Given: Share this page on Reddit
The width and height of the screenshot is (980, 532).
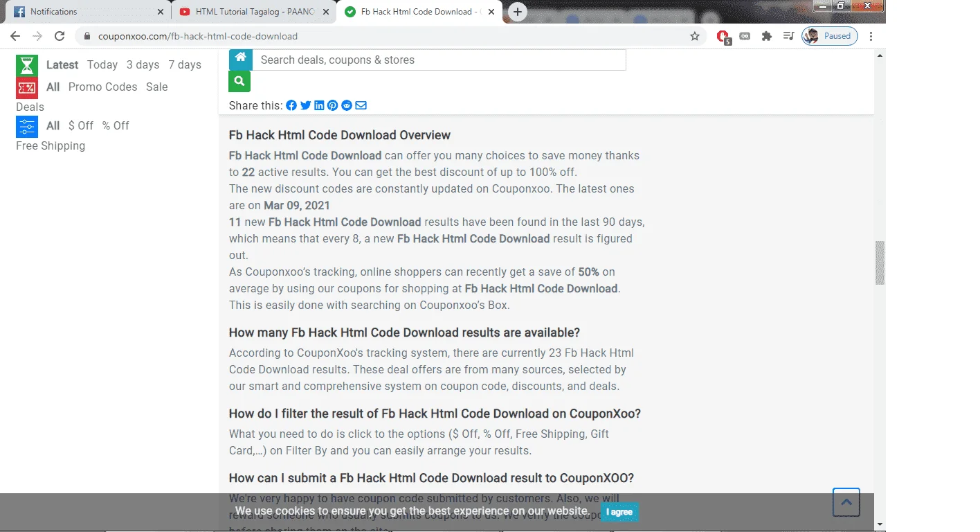Looking at the screenshot, I should pyautogui.click(x=347, y=105).
